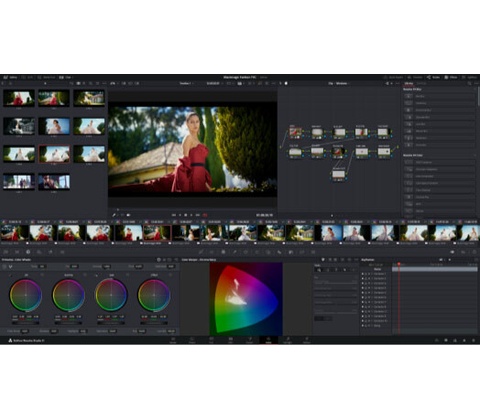This screenshot has height=420, width=480.
Task: Toggle the Effects panel
Action: 451,77
